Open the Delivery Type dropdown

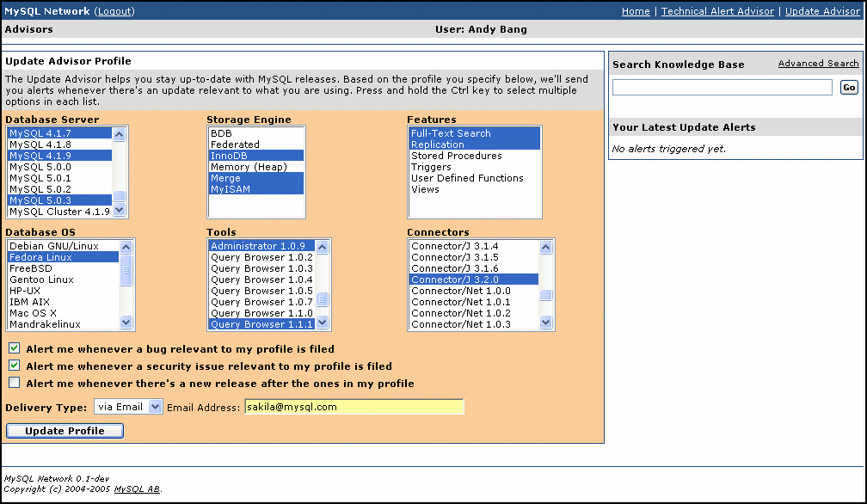click(128, 407)
